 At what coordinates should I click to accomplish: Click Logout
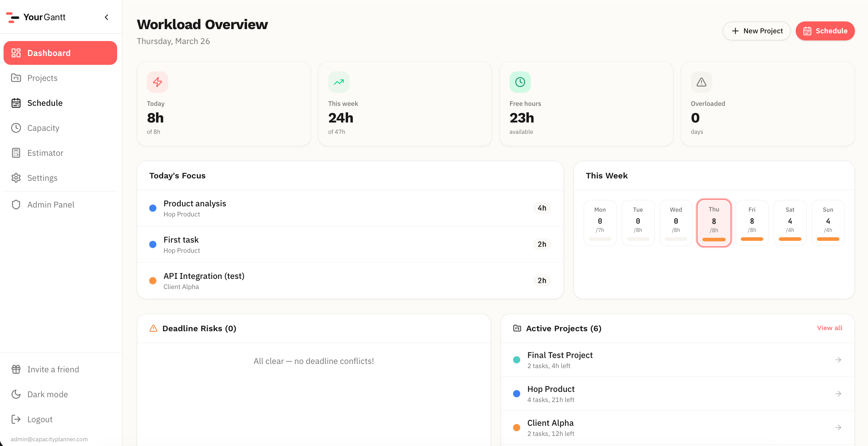pos(60,419)
